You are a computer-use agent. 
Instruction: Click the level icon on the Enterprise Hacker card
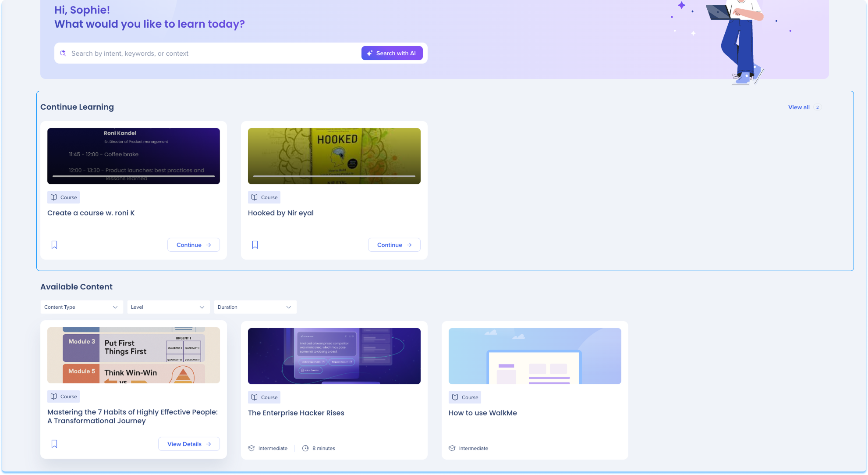[252, 448]
